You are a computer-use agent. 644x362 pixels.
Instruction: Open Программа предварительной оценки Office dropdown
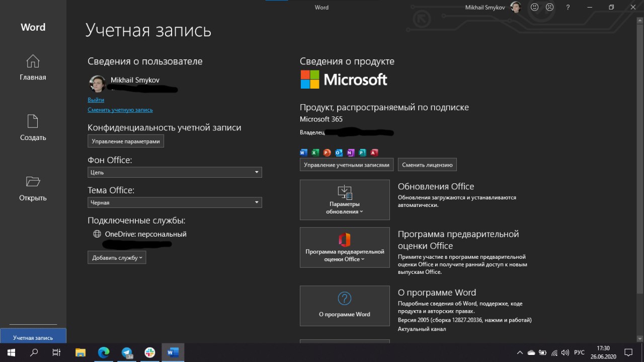345,247
